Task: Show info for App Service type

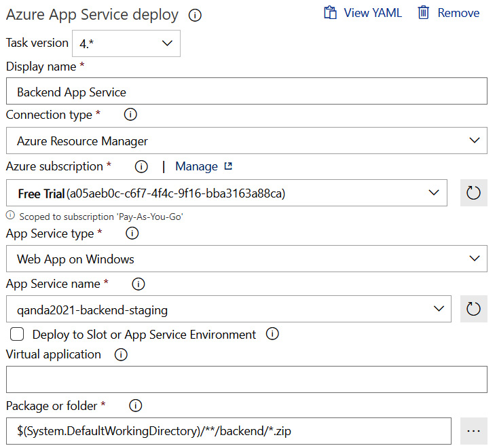Action: click(132, 234)
